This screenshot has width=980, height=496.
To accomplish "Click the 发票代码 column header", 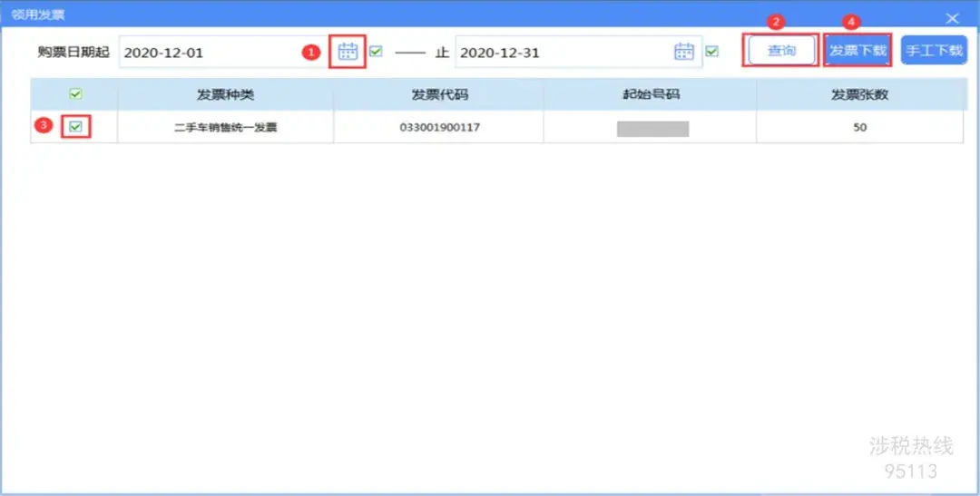I will [x=439, y=95].
